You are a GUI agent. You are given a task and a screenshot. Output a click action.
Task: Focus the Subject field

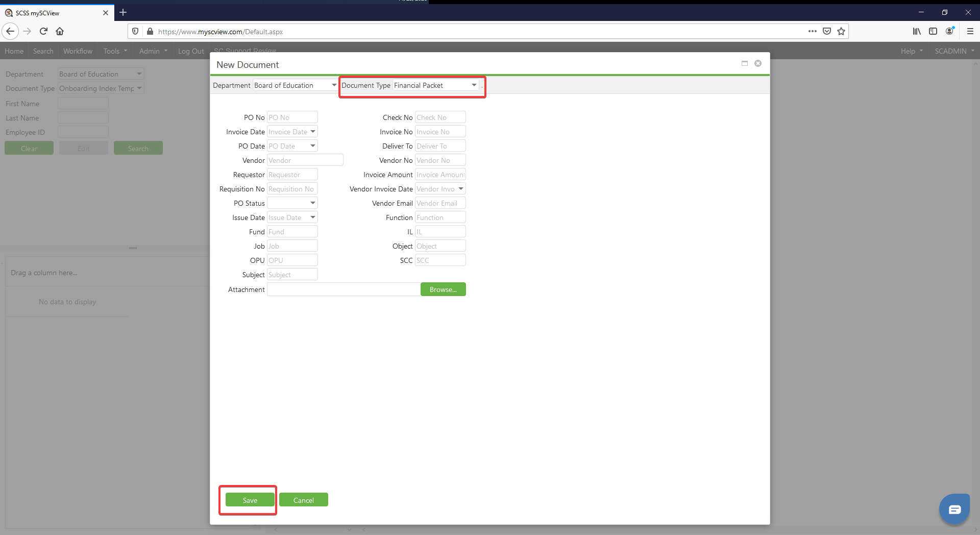[292, 275]
